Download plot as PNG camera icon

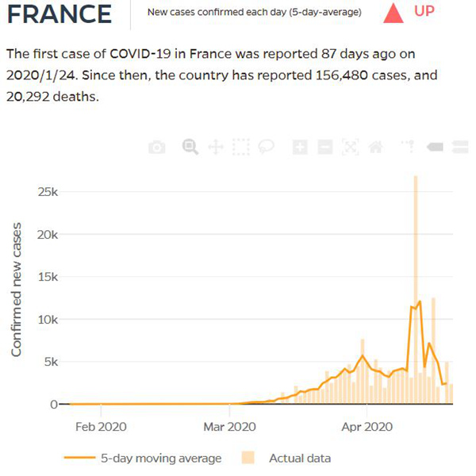pyautogui.click(x=157, y=147)
